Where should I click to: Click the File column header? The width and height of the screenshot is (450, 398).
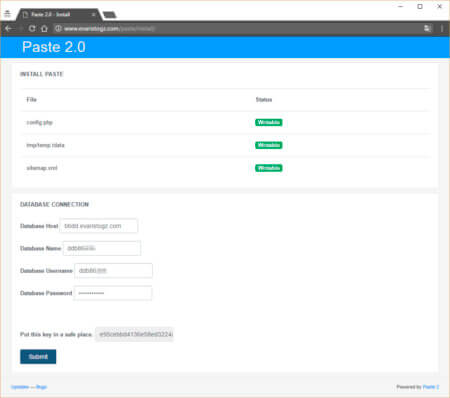pos(31,100)
